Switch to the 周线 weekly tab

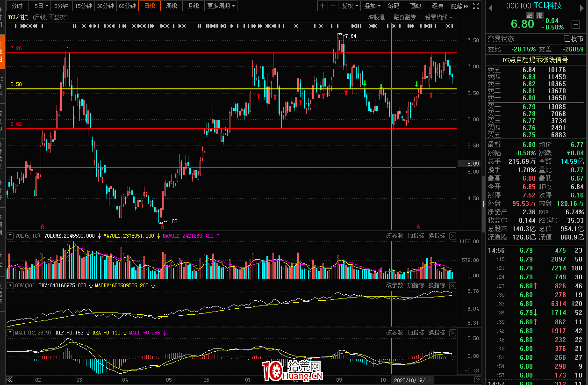(x=172, y=6)
